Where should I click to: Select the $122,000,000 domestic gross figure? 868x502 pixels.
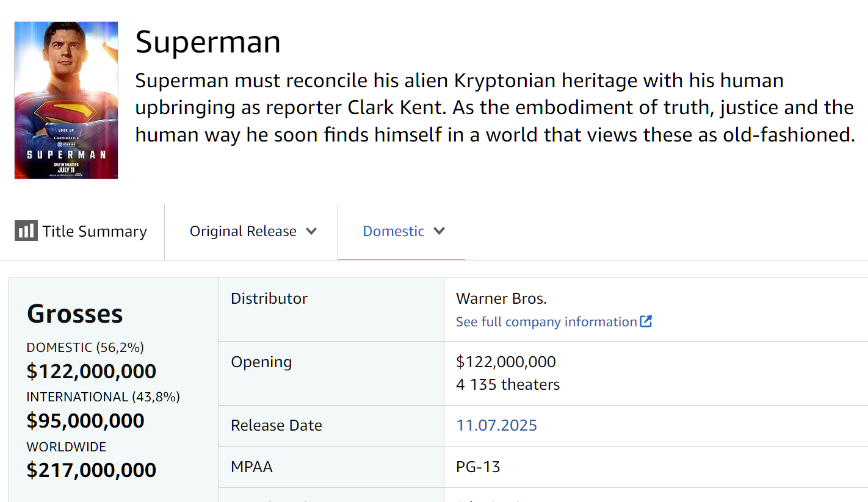click(92, 371)
